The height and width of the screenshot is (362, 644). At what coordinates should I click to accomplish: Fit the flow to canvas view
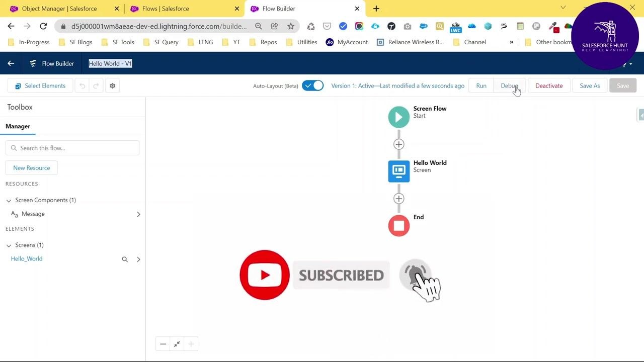[x=177, y=344]
